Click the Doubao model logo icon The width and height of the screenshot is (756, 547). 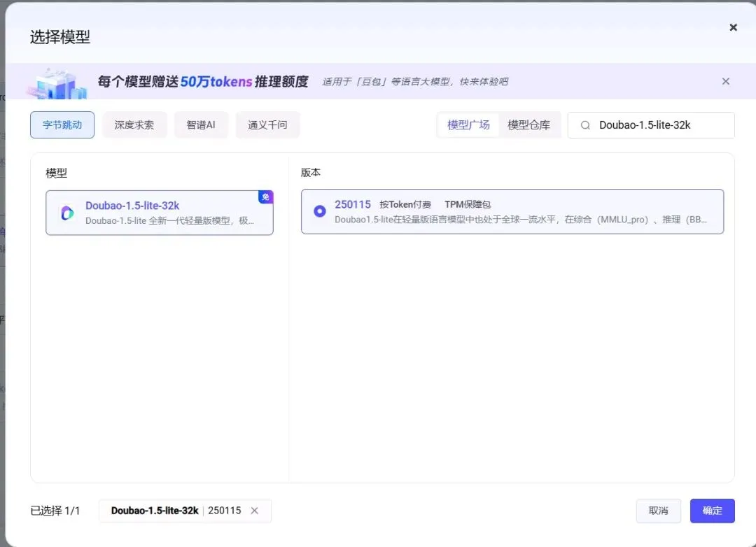click(67, 213)
